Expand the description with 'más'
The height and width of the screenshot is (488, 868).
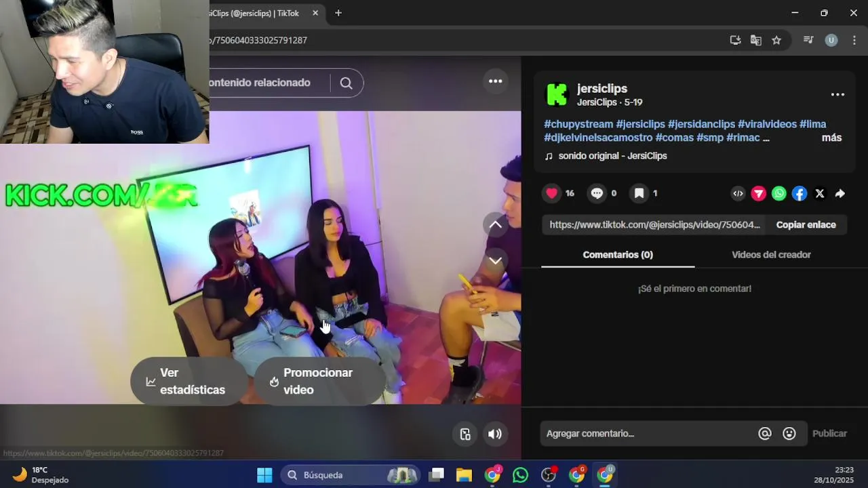(x=831, y=138)
